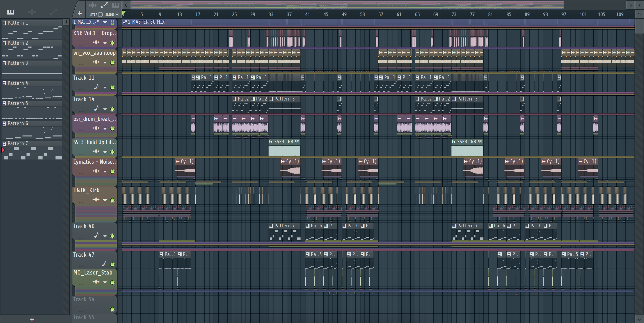Click the waveform icon on the MO_Laser_Stab track

pos(96,282)
